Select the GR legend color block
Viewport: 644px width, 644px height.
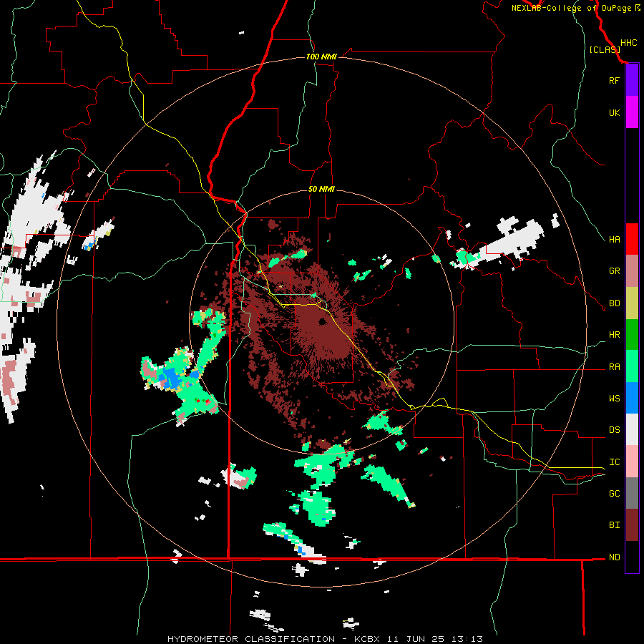click(632, 271)
